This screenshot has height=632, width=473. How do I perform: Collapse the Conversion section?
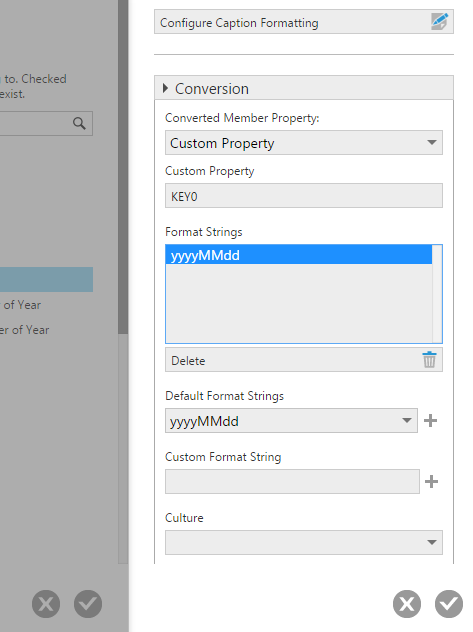(x=165, y=88)
